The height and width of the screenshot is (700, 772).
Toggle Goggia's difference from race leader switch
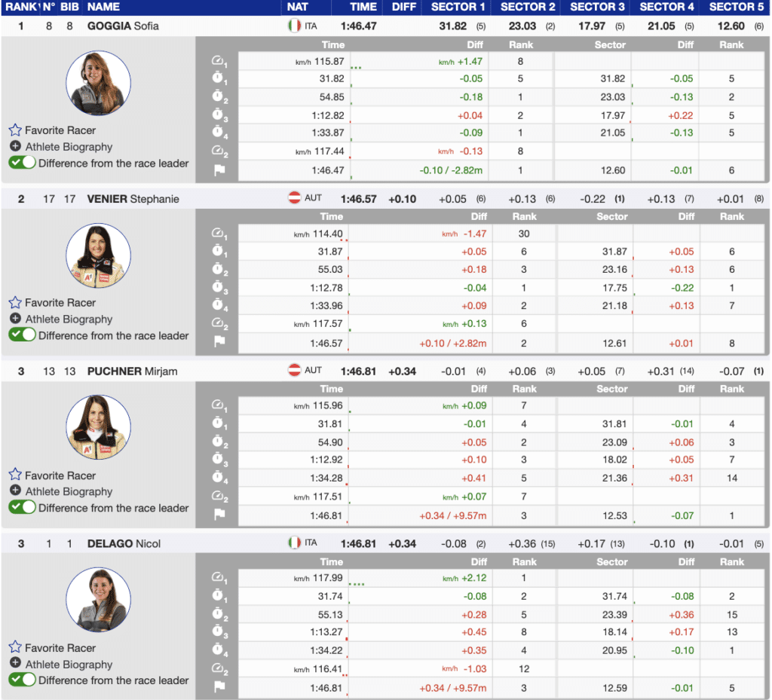click(22, 163)
